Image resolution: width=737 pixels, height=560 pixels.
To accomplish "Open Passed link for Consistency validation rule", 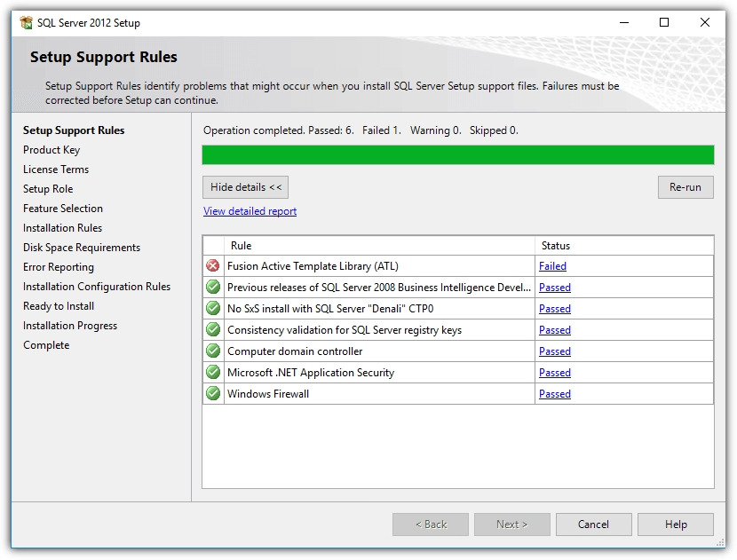I will (x=555, y=330).
